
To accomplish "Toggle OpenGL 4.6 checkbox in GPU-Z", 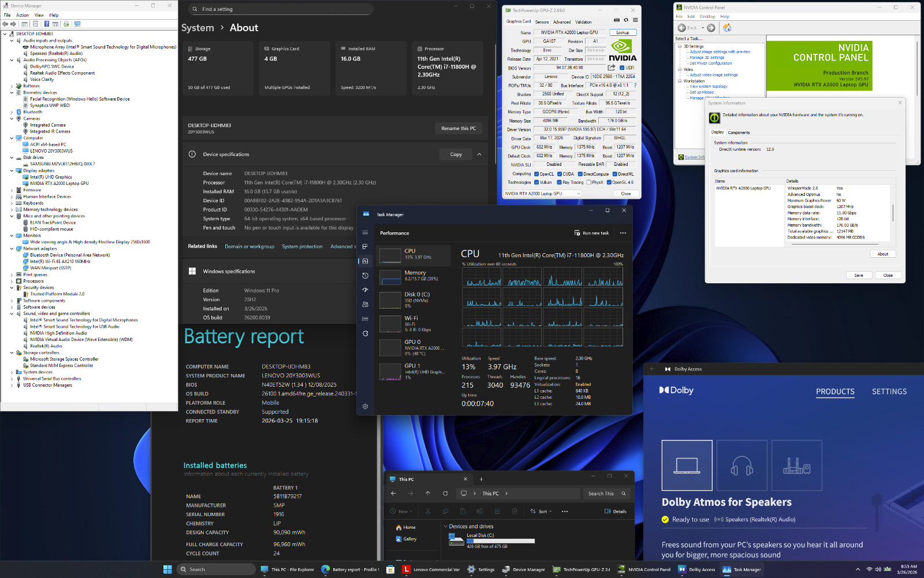I will click(x=609, y=183).
